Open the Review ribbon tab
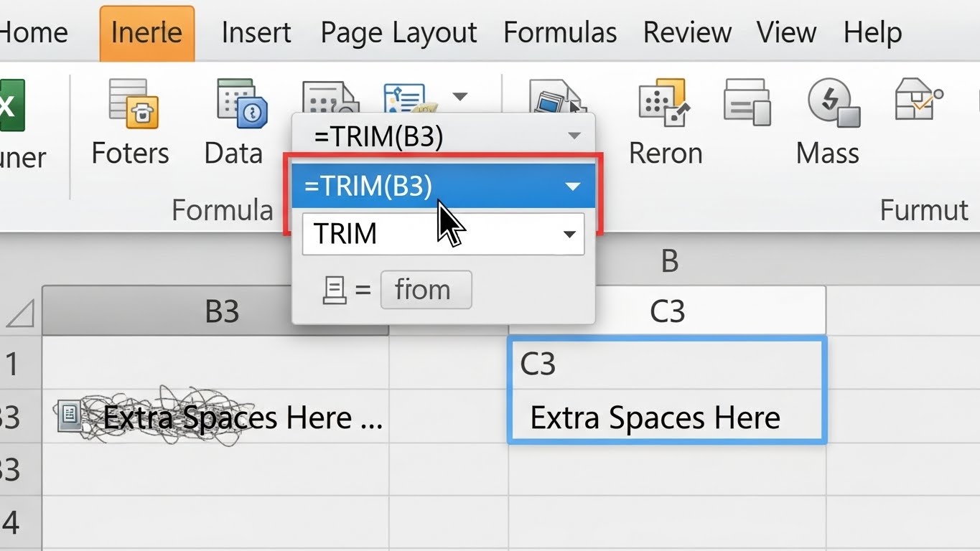This screenshot has height=551, width=980. (687, 33)
